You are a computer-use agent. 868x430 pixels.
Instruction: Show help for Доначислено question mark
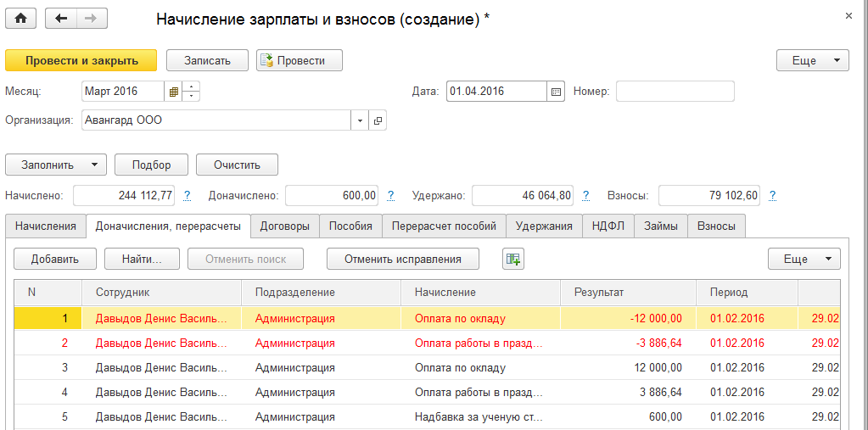tap(391, 195)
